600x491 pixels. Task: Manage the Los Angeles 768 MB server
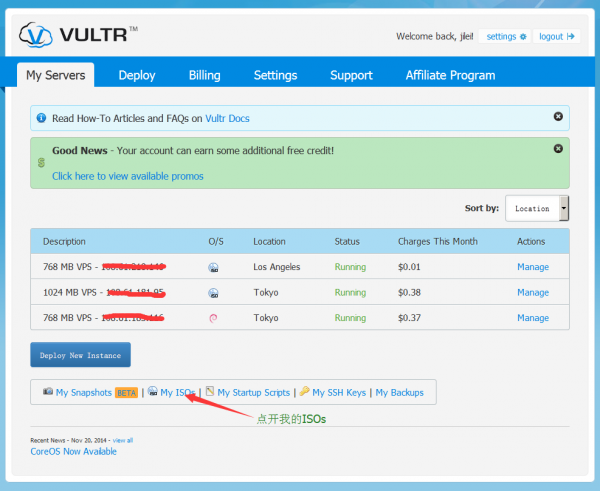(x=533, y=267)
